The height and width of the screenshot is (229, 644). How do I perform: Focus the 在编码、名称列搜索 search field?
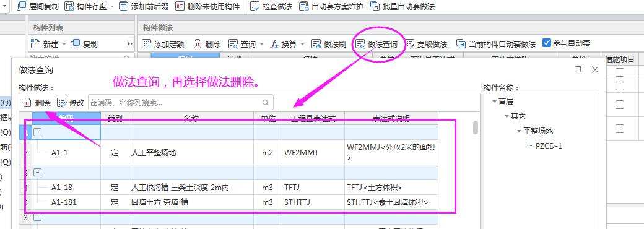(x=181, y=102)
